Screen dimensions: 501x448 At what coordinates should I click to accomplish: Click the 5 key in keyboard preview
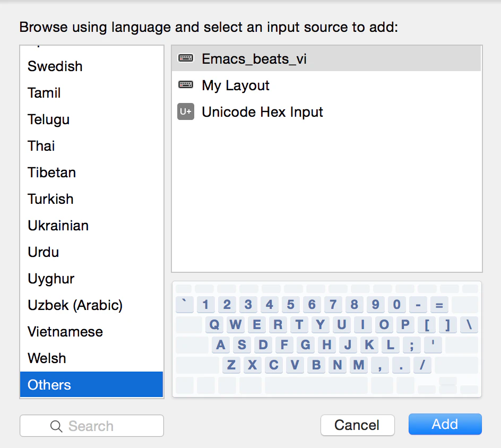click(x=290, y=304)
